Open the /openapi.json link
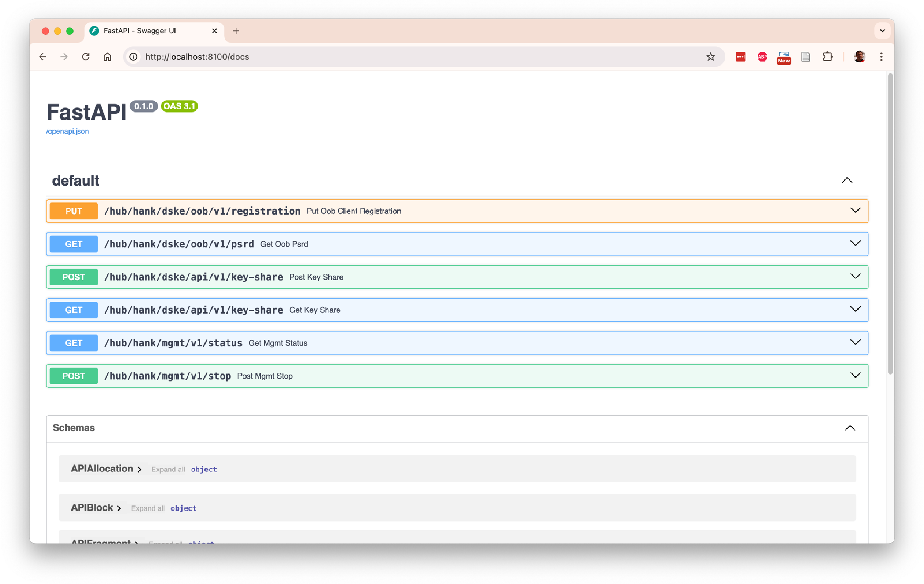This screenshot has height=584, width=924. click(x=67, y=131)
